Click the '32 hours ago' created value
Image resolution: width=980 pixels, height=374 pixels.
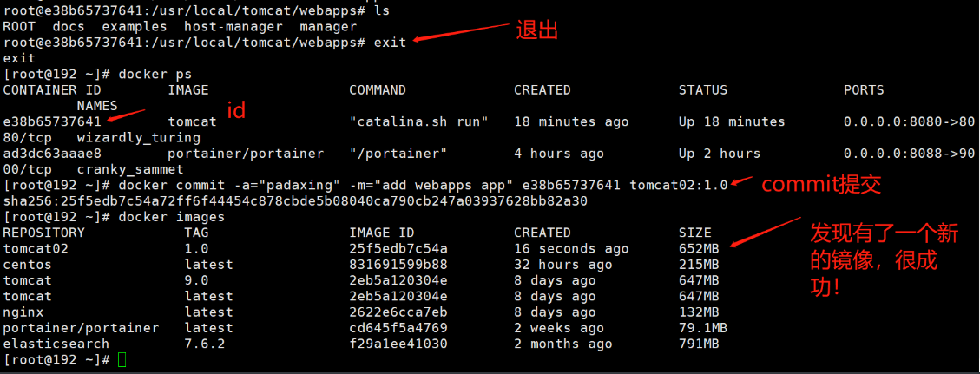click(563, 265)
